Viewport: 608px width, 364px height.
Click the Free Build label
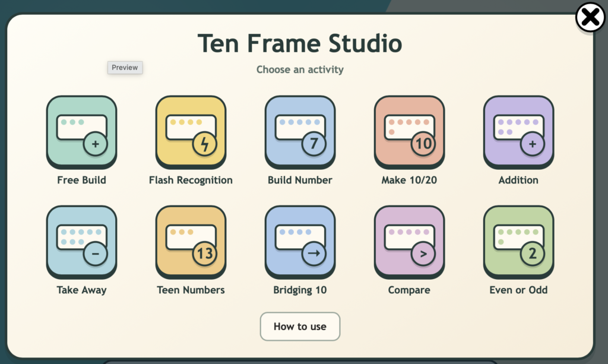[x=81, y=180]
